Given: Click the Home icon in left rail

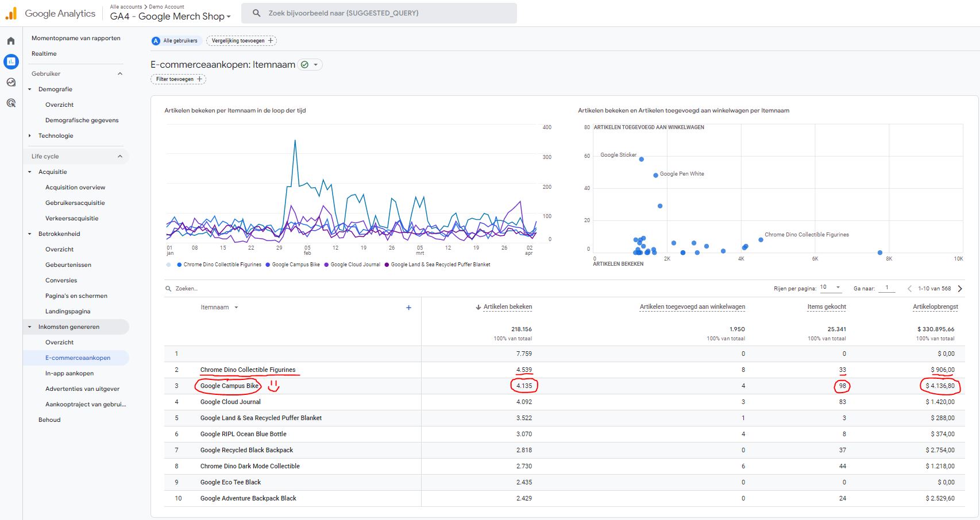Looking at the screenshot, I should (11, 41).
